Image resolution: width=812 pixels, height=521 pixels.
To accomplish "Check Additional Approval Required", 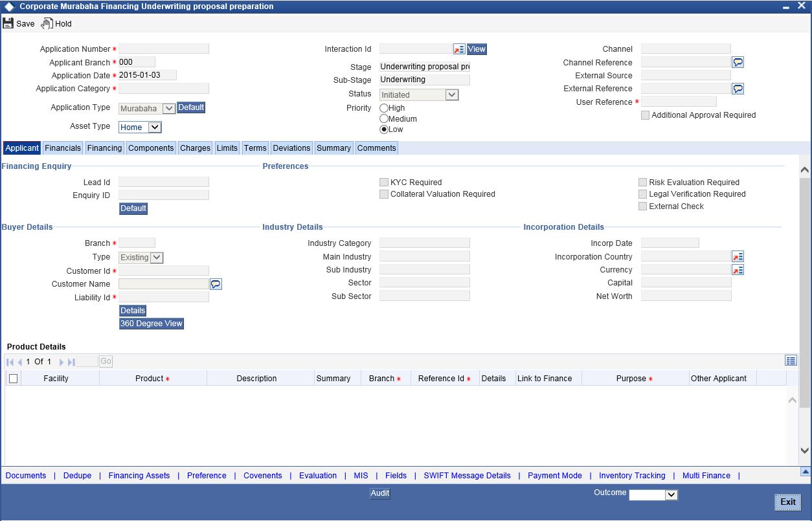I will pos(645,115).
